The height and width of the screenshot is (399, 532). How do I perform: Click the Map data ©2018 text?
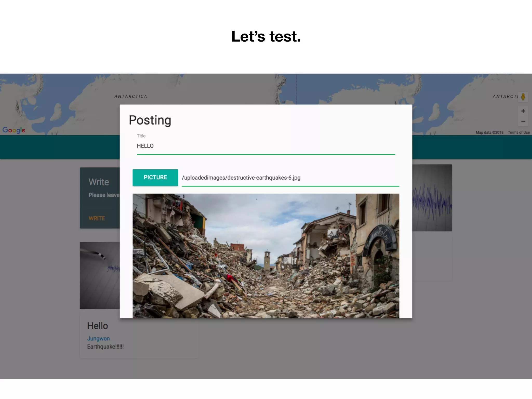(489, 132)
